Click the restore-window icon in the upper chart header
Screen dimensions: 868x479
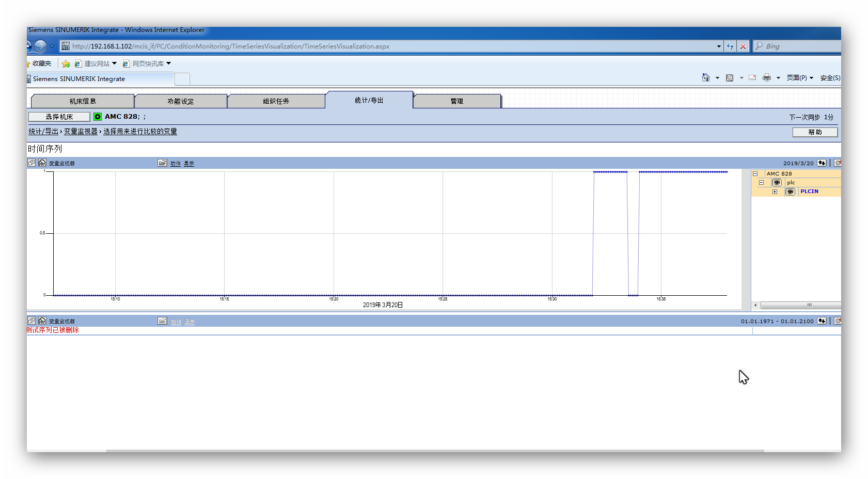click(x=31, y=163)
